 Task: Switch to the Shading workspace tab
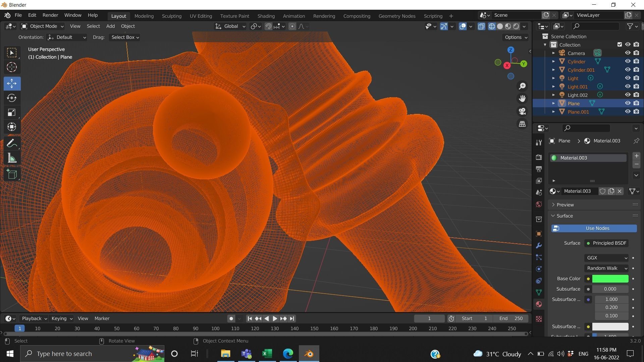click(266, 16)
